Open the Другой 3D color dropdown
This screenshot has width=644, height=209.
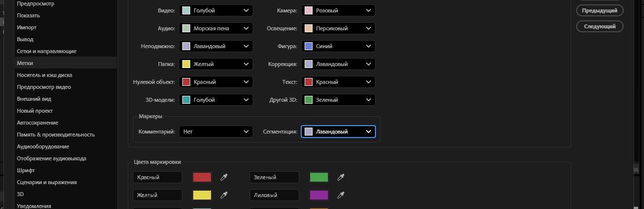[x=338, y=100]
